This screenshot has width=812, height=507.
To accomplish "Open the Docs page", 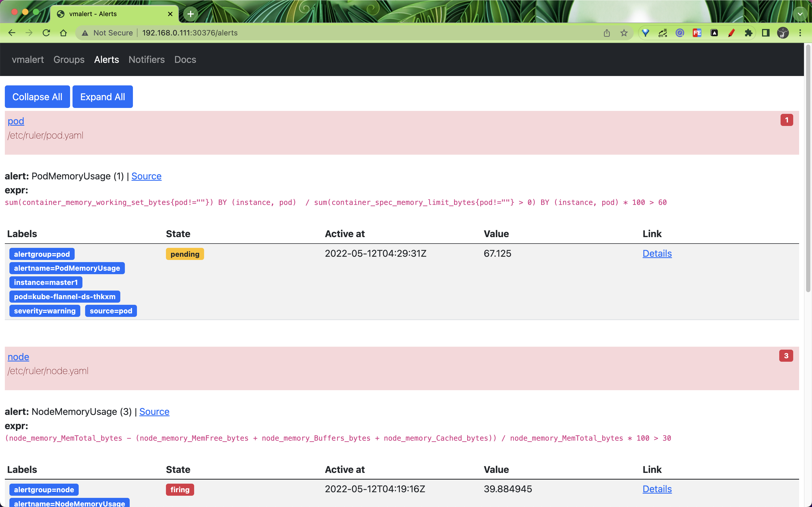I will [185, 59].
